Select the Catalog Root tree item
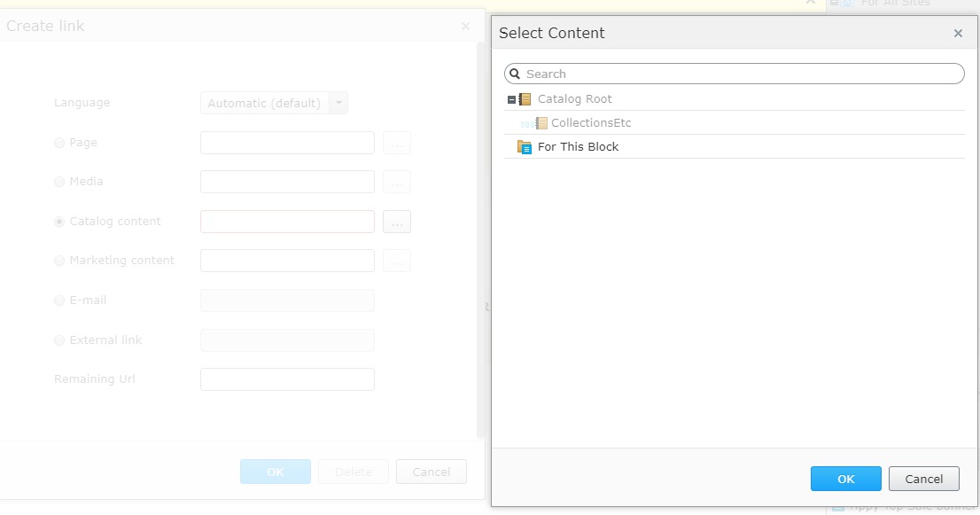The width and height of the screenshot is (980, 515). [574, 99]
